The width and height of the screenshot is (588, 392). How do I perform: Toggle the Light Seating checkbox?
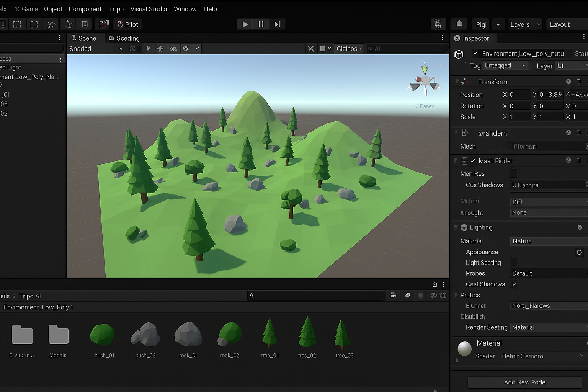(x=514, y=262)
